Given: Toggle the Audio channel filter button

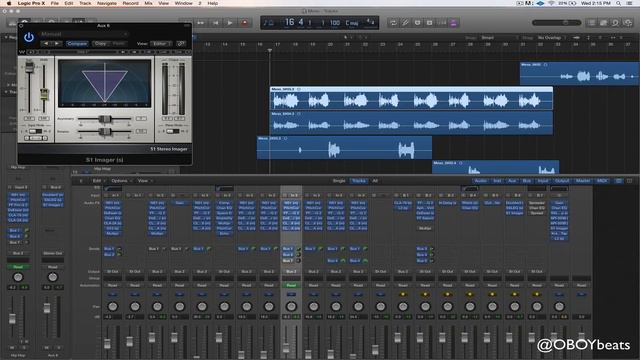Looking at the screenshot, I should (x=480, y=181).
